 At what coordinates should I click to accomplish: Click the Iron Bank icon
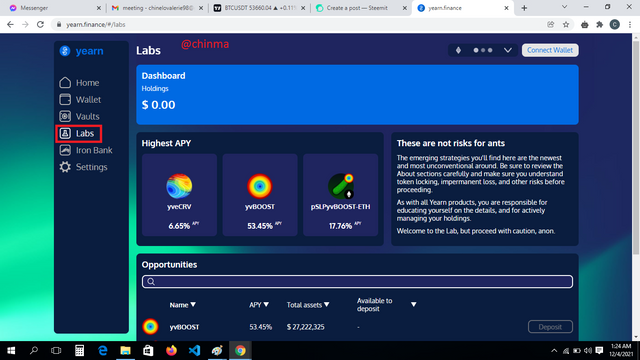point(65,150)
